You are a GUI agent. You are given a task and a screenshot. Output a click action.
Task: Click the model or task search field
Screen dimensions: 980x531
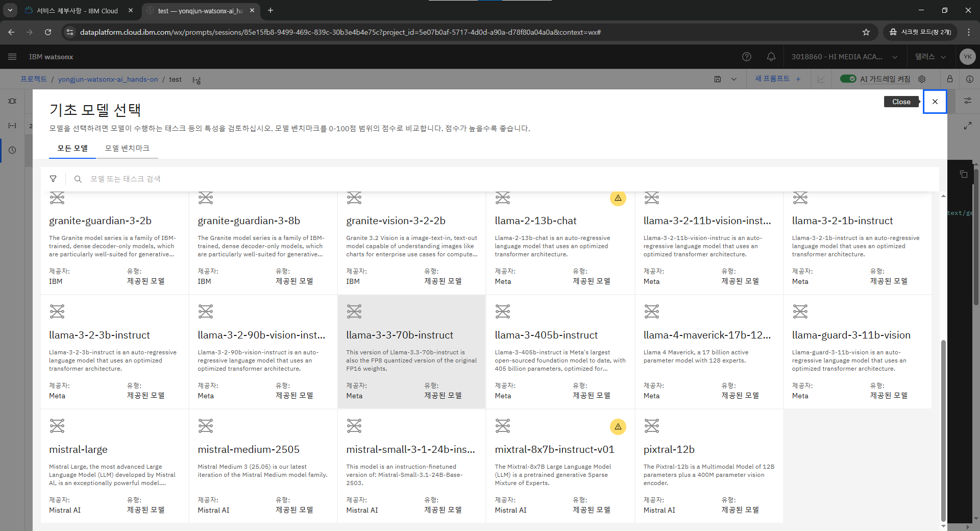coord(510,179)
